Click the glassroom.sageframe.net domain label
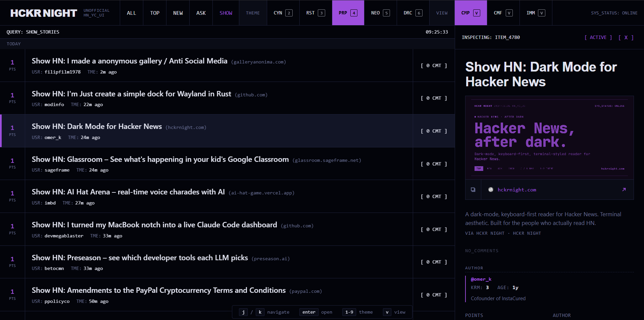This screenshot has height=320, width=644. 327,160
